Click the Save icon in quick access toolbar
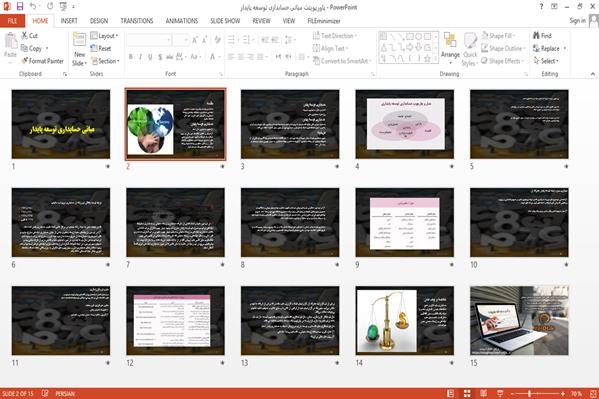The width and height of the screenshot is (599, 399). click(19, 6)
